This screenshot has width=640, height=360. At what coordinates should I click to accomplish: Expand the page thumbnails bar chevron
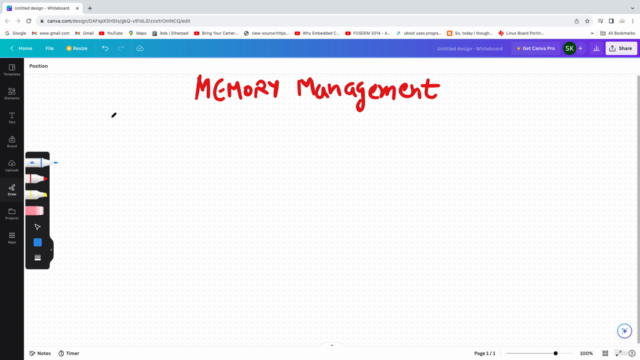pos(332,345)
